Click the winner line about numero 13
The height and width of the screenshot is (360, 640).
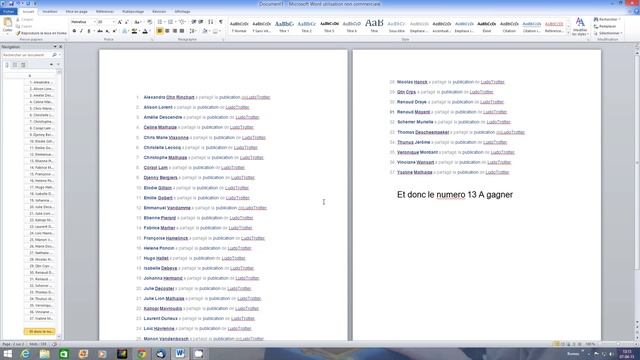pyautogui.click(x=455, y=195)
